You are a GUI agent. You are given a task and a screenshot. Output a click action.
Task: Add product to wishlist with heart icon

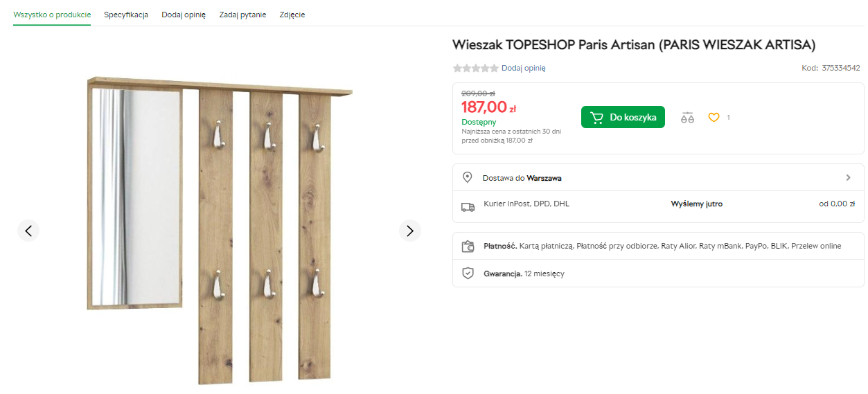[x=714, y=118]
